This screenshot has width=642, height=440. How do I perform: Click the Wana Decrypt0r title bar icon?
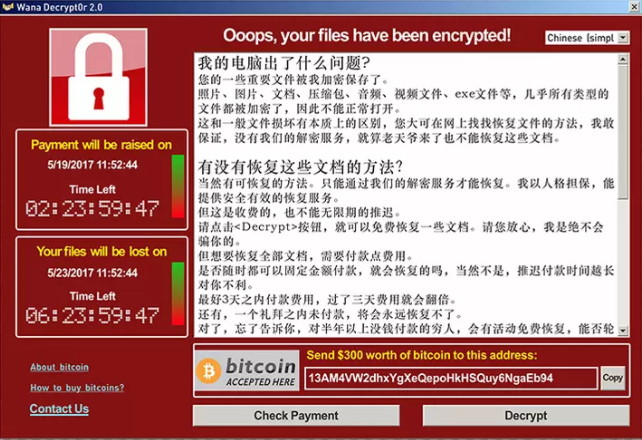(8, 7)
